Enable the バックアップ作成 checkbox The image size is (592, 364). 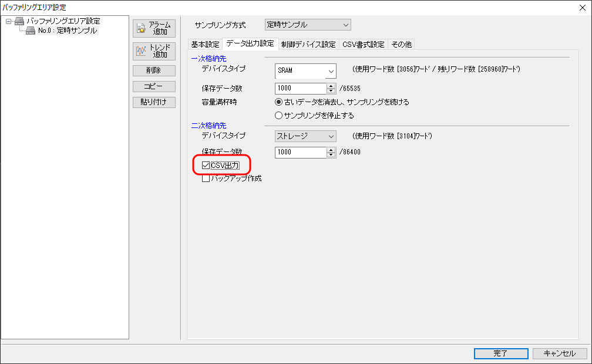[206, 178]
